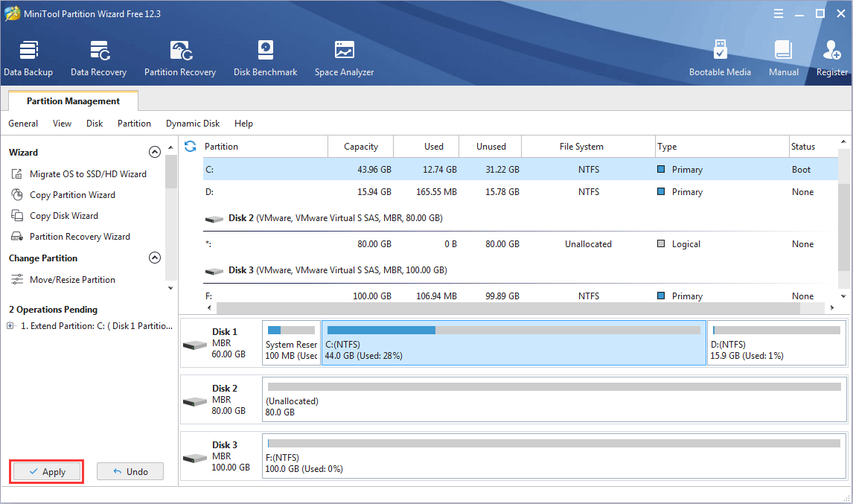The image size is (853, 504).
Task: Open Partition Recovery tool
Action: pyautogui.click(x=180, y=59)
